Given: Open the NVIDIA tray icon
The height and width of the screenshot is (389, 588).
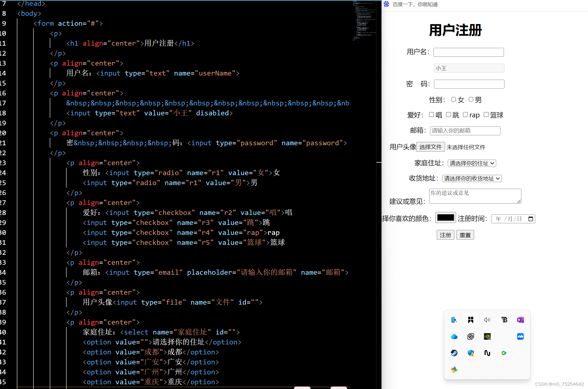Looking at the screenshot, I should 487,336.
